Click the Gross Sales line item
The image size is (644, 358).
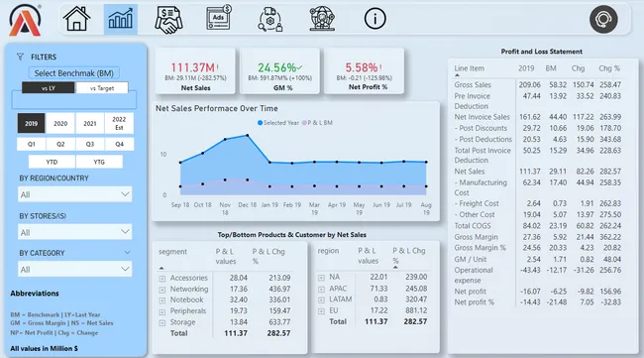point(473,84)
